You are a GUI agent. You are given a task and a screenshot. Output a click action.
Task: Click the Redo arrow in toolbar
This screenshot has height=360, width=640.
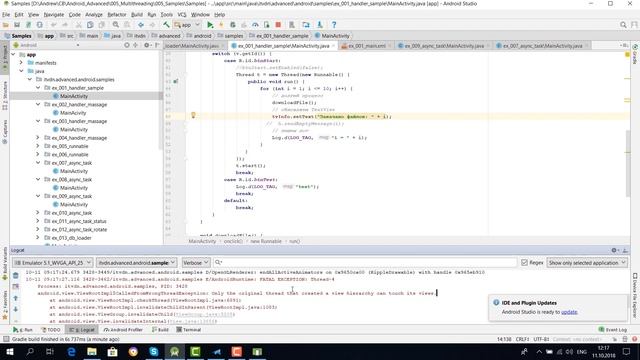(65, 25)
